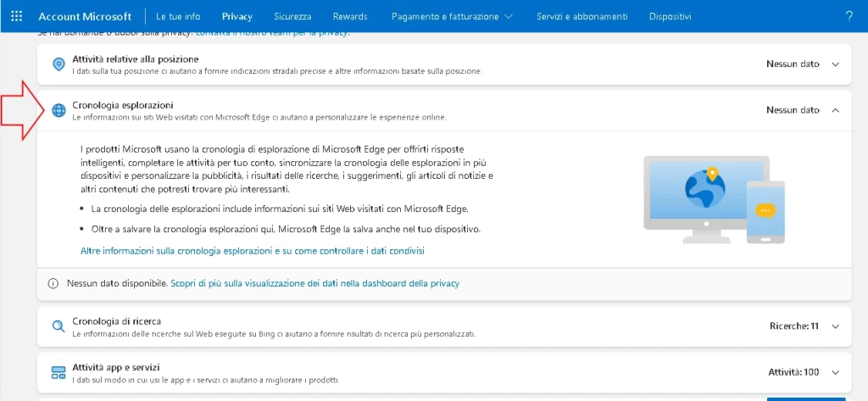
Task: Go to Le tue info tab
Action: pos(178,17)
